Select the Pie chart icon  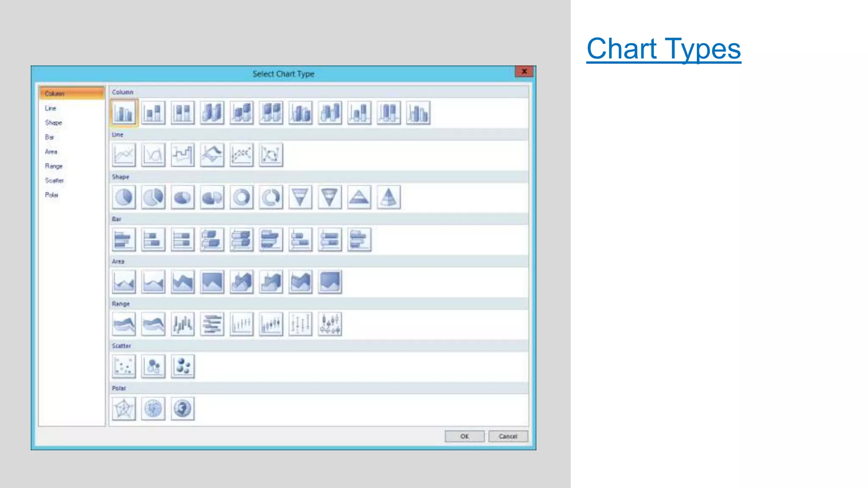click(124, 197)
